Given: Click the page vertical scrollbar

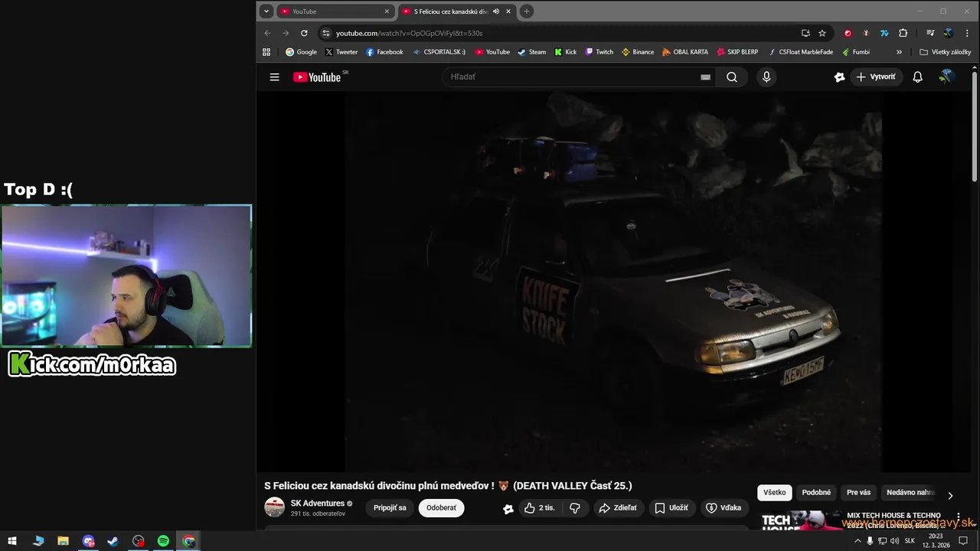Looking at the screenshot, I should coord(975,126).
